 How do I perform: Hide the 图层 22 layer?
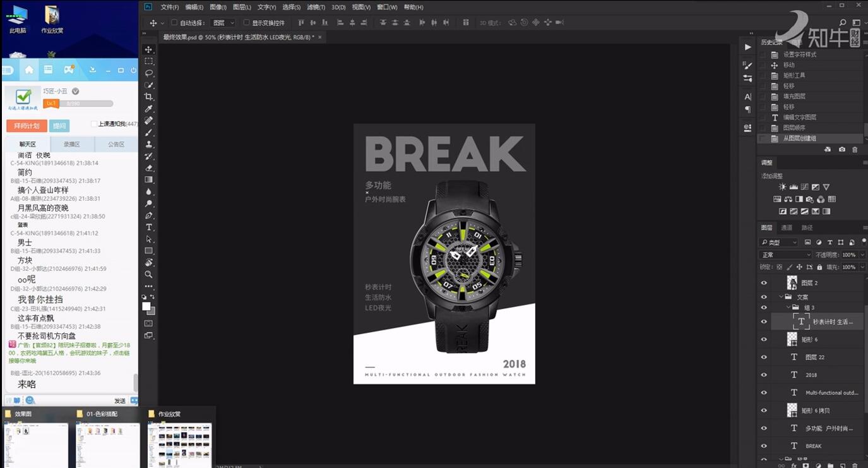[764, 357]
